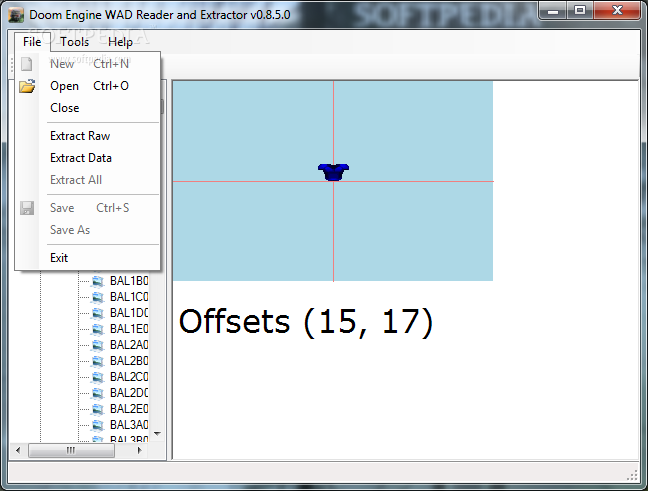Click the image icon next to BAL1E0
The height and width of the screenshot is (491, 648).
(x=98, y=329)
